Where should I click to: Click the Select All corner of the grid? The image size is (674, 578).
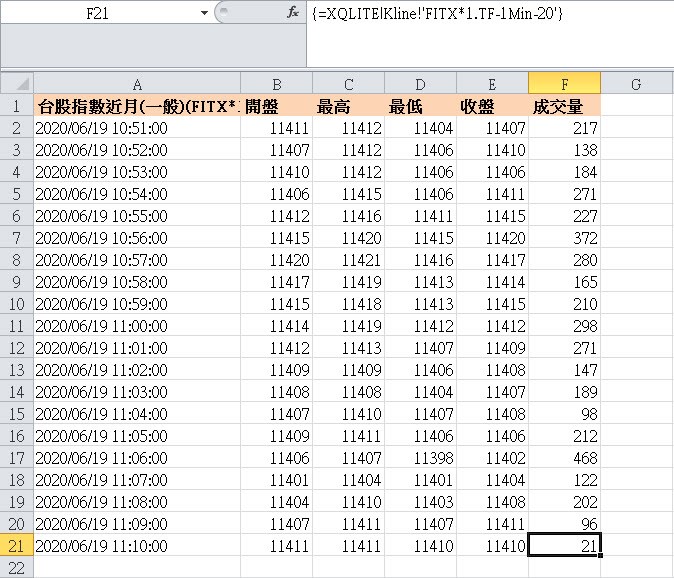16,84
